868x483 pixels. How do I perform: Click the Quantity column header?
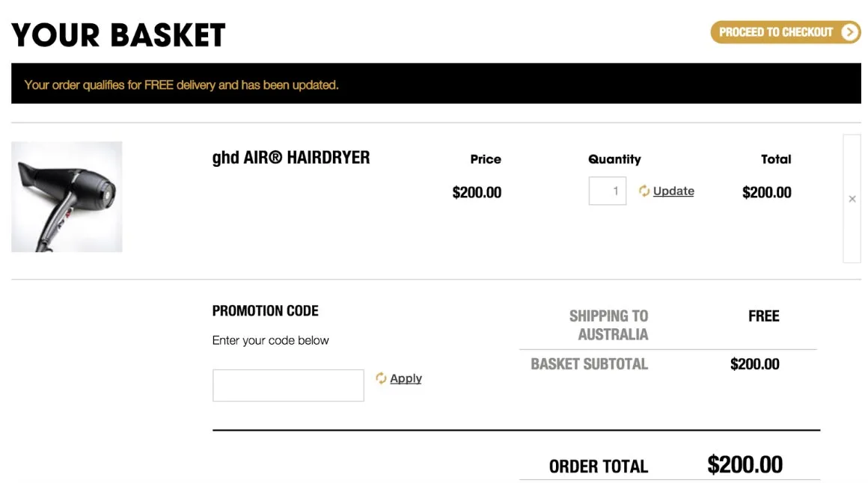coord(614,159)
